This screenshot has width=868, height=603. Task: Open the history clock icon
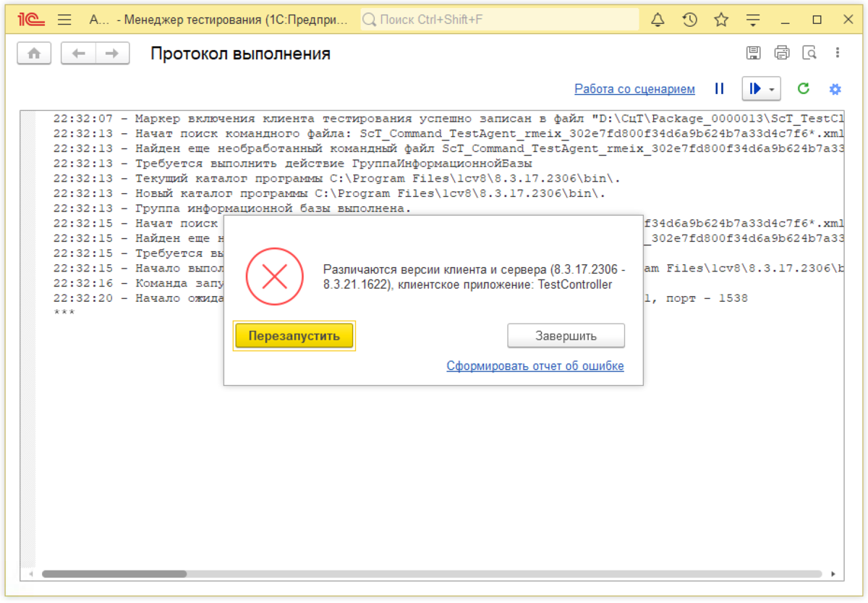coord(690,20)
